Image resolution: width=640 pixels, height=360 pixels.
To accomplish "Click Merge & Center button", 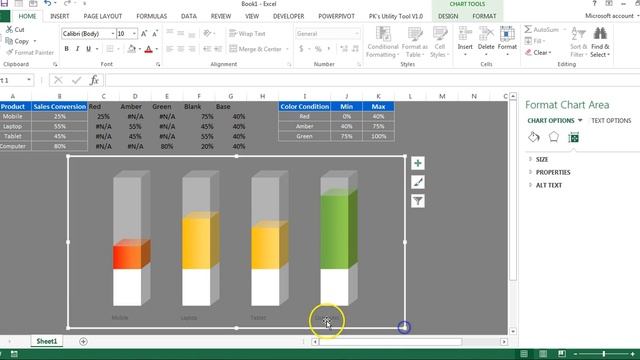I will tap(259, 49).
